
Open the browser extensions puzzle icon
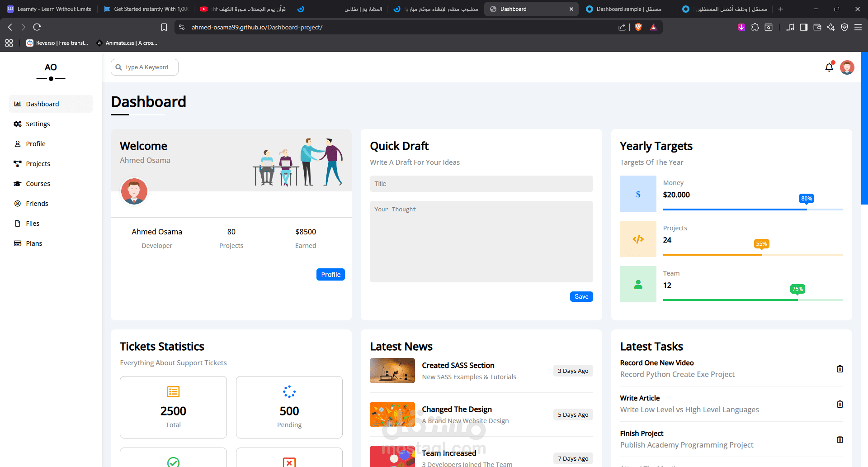coord(755,27)
